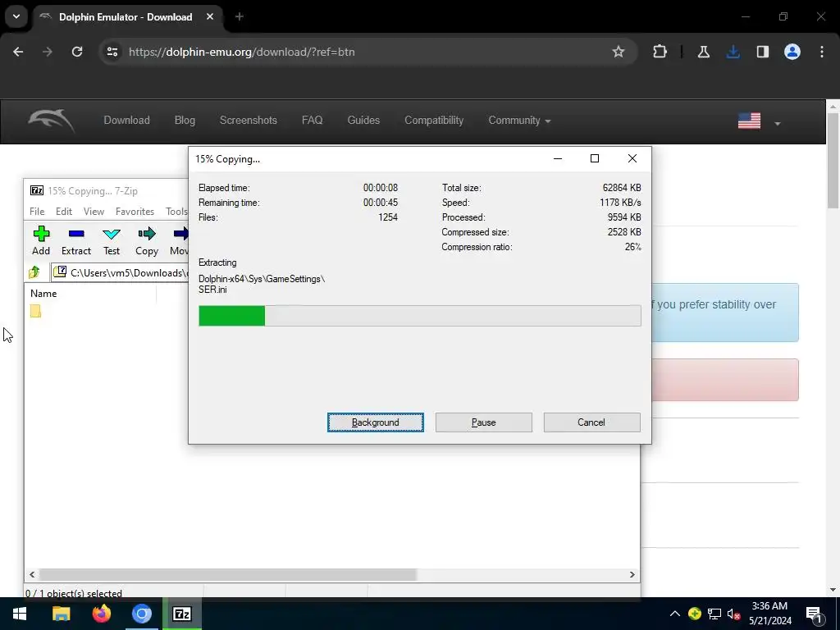Open File menu in 7-Zip

[x=37, y=212]
